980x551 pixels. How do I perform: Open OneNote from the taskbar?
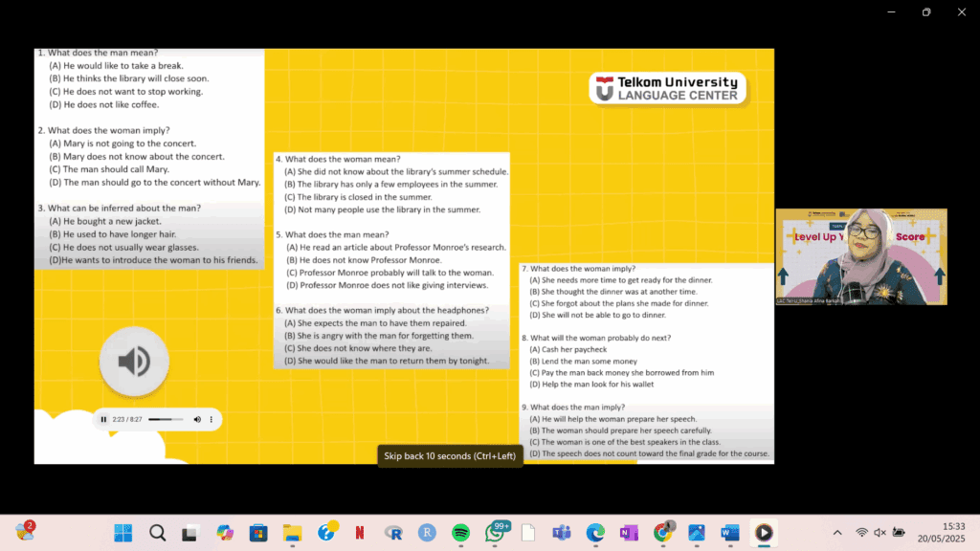click(629, 533)
